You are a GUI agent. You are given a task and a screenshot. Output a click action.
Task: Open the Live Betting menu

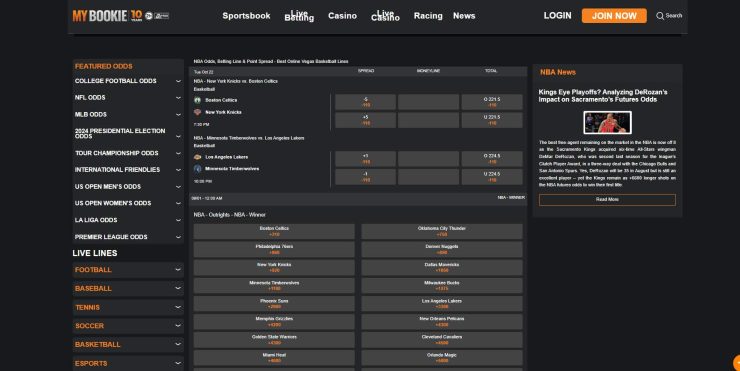pyautogui.click(x=299, y=16)
